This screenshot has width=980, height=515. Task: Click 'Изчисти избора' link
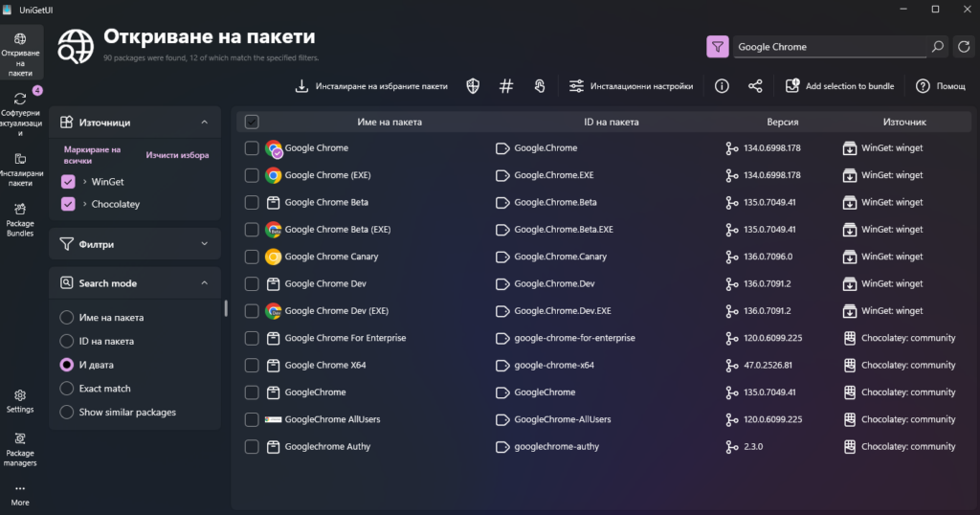click(177, 155)
